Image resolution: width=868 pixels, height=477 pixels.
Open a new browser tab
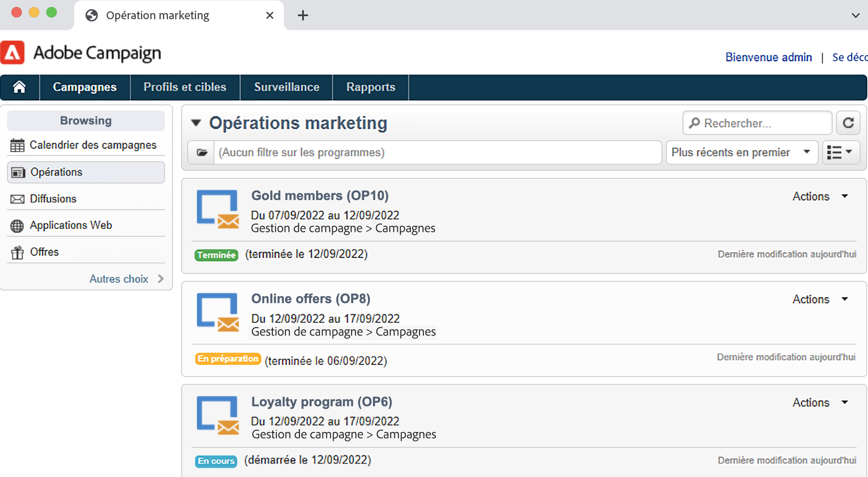tap(303, 16)
